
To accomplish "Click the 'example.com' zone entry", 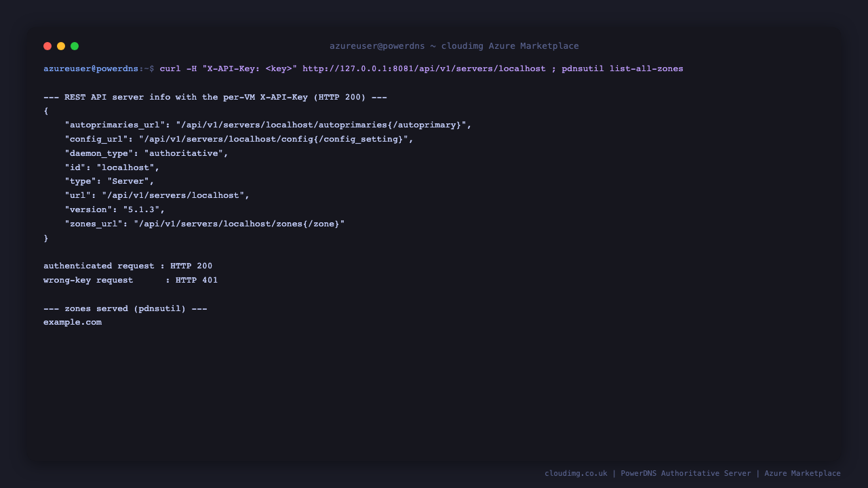I will (x=73, y=322).
